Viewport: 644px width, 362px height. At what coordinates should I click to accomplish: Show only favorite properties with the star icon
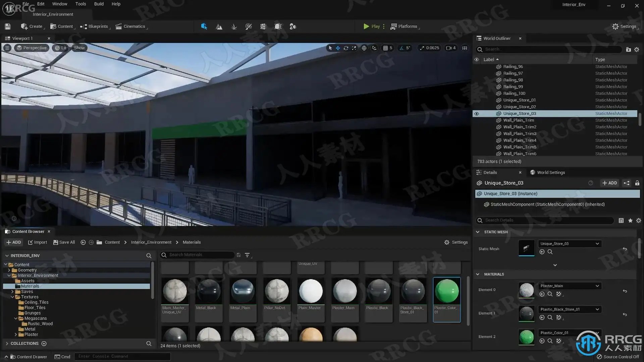[630, 220]
